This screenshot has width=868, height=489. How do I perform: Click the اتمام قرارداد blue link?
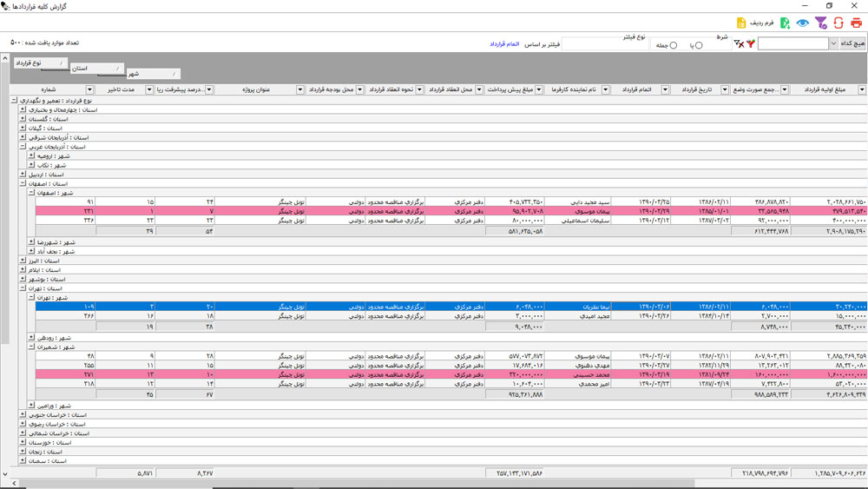pyautogui.click(x=504, y=43)
